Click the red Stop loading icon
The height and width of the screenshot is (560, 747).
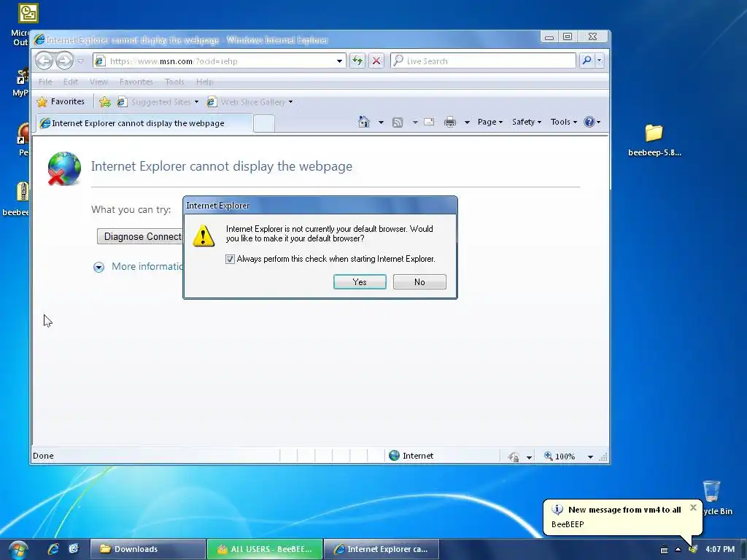point(376,61)
